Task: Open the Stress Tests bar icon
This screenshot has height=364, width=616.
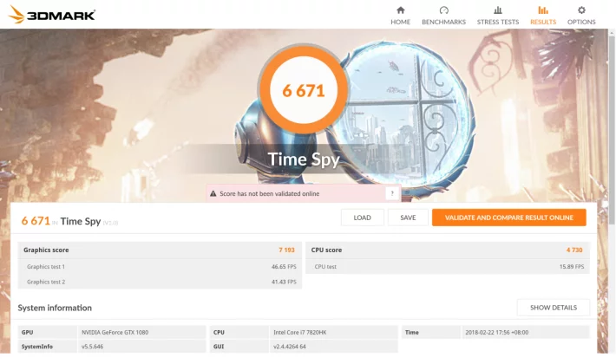Action: click(498, 10)
